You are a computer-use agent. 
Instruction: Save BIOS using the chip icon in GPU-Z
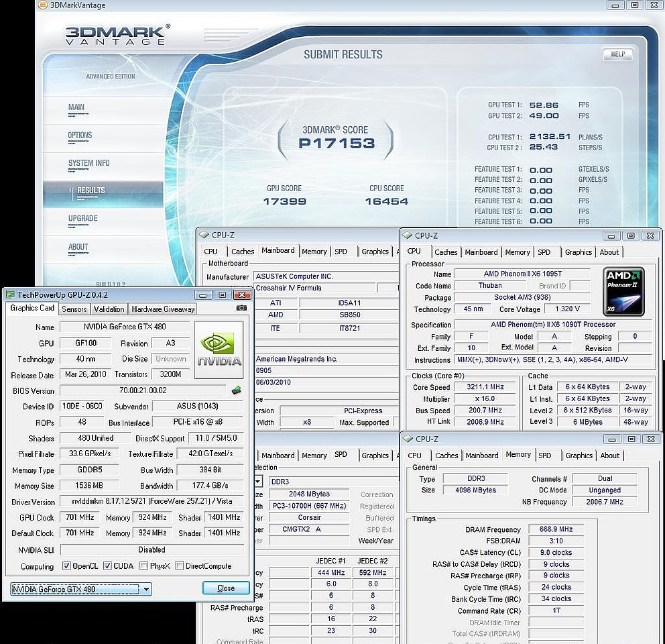[237, 390]
